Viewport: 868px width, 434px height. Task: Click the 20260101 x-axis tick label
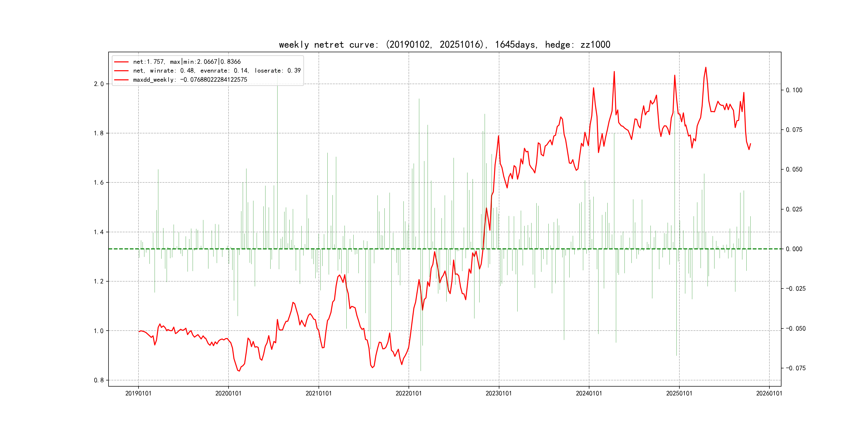(769, 393)
